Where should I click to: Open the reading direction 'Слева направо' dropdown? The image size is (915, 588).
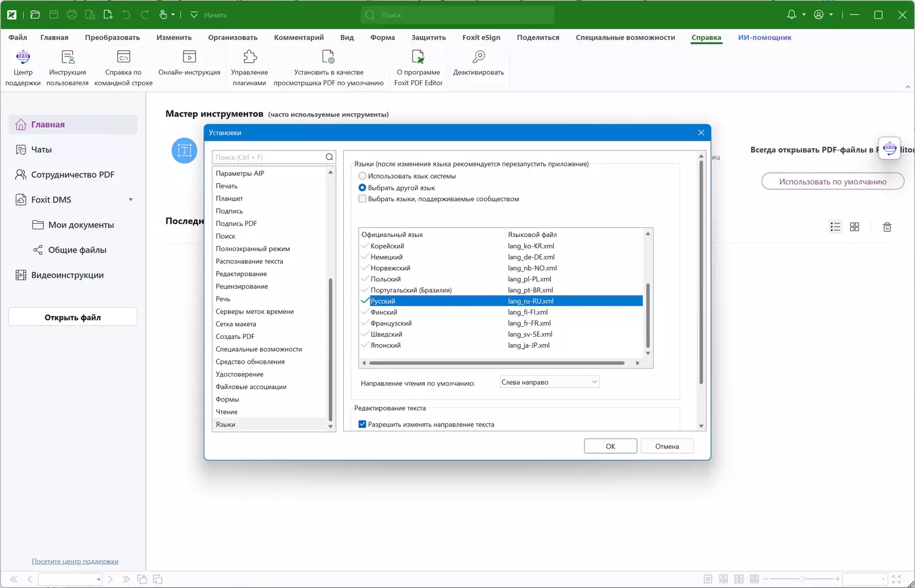coord(549,382)
